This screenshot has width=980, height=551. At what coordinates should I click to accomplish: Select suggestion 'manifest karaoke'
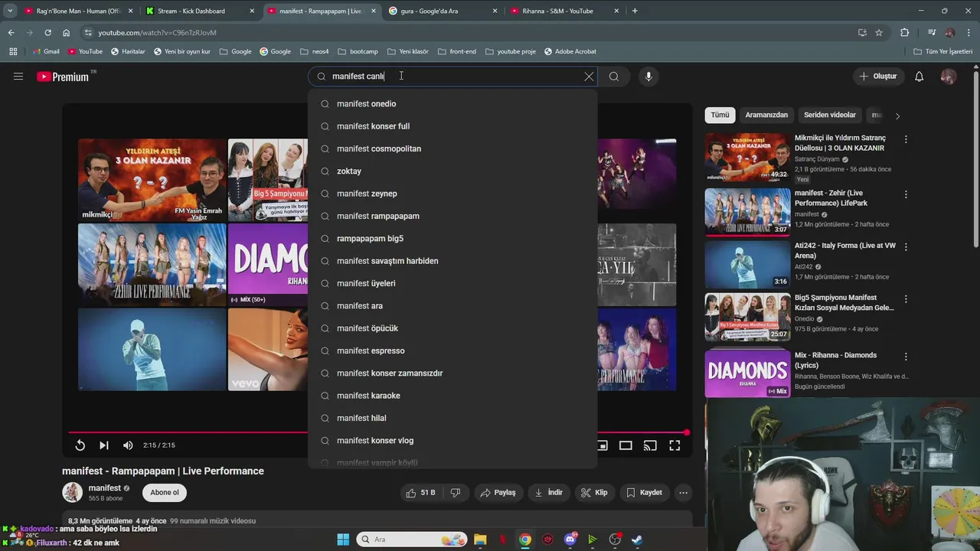(452, 396)
